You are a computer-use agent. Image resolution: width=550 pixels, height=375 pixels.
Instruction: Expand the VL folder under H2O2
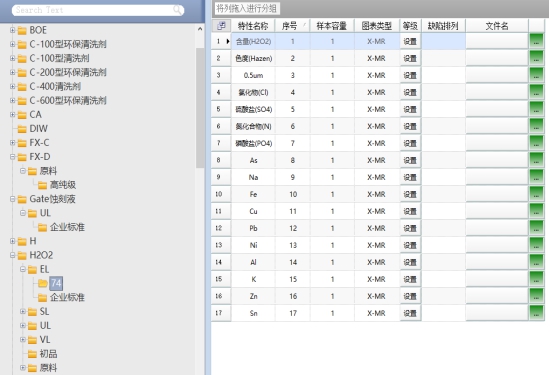pyautogui.click(x=23, y=340)
